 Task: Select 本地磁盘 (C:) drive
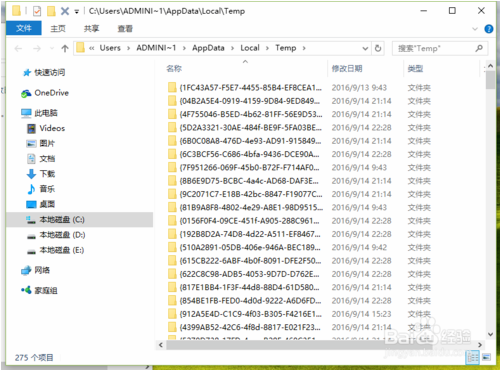point(80,220)
